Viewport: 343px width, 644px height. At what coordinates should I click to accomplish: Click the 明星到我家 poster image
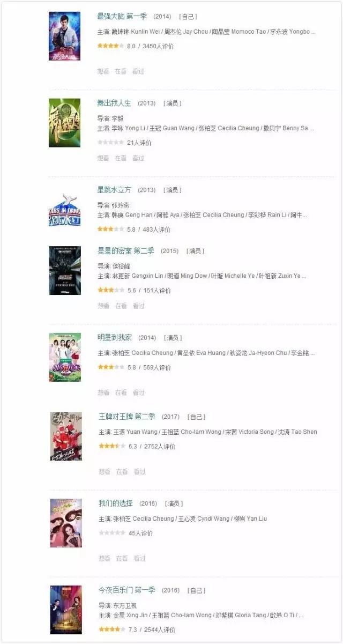[x=65, y=357]
